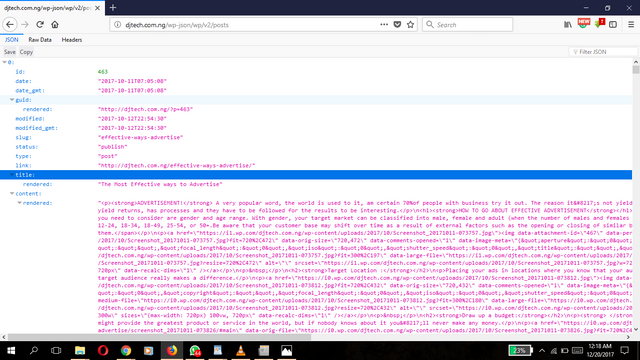The image size is (640, 360).
Task: Collapse the guid node
Action: pyautogui.click(x=12, y=100)
